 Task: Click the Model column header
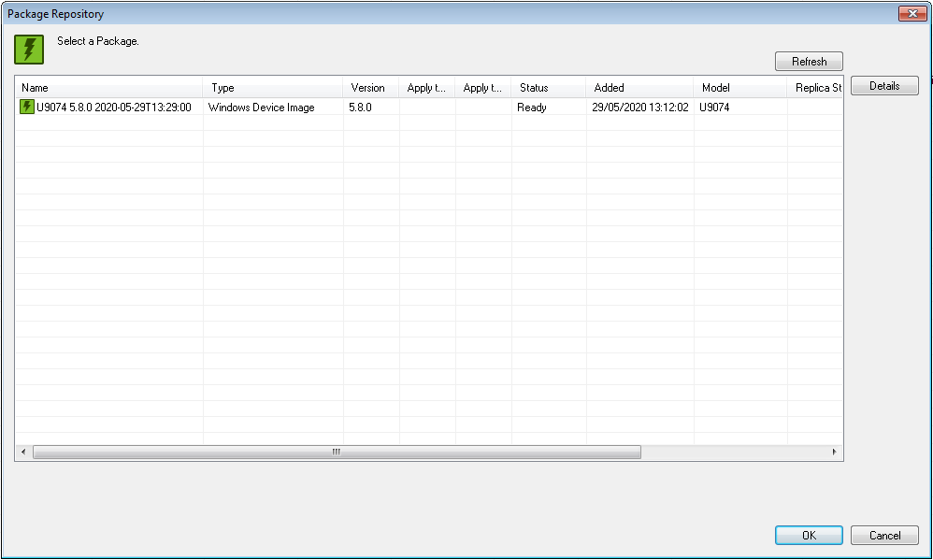pyautogui.click(x=740, y=88)
